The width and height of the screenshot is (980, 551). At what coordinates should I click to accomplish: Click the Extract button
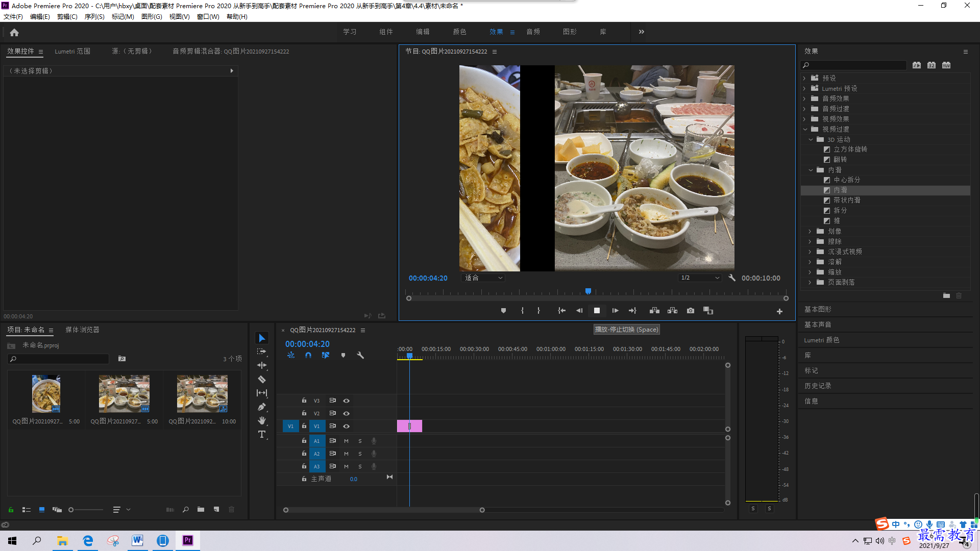[x=672, y=311]
